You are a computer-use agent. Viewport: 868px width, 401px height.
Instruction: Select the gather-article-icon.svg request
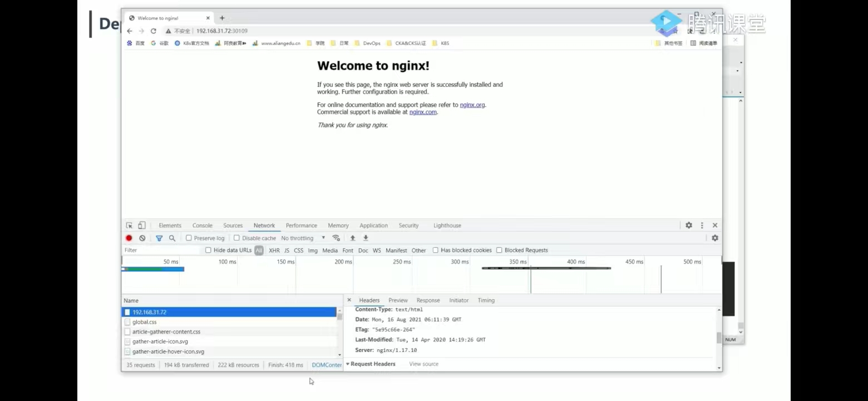(x=229, y=341)
